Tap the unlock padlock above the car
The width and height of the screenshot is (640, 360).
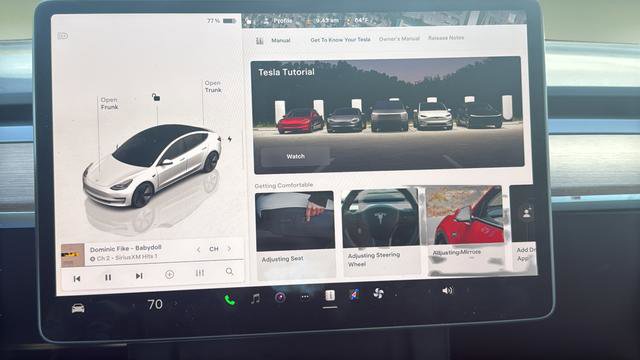tap(156, 97)
